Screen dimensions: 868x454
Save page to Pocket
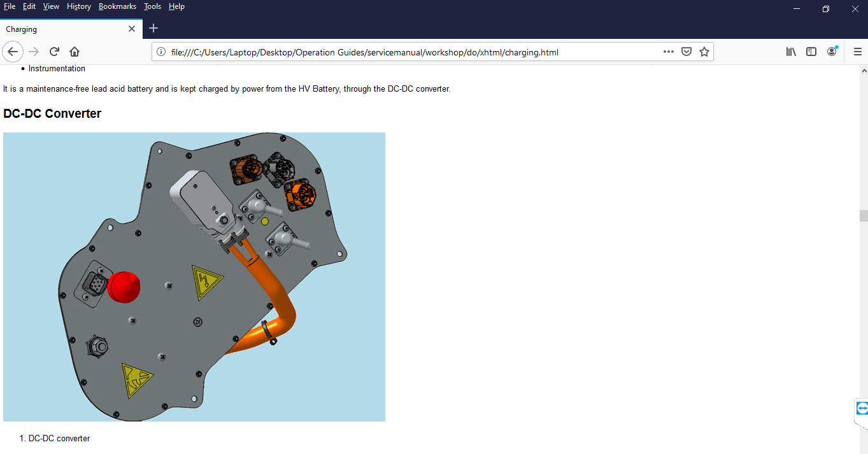click(x=687, y=52)
